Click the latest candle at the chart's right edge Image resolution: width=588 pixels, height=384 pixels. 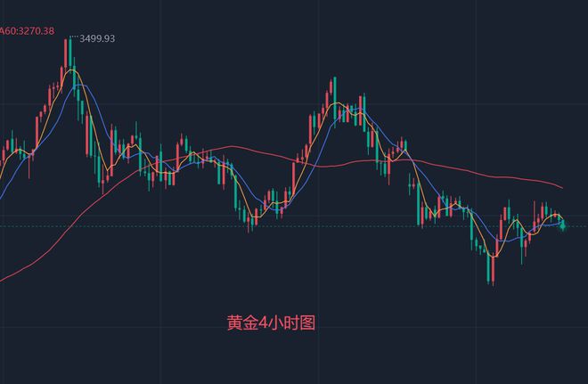(562, 225)
